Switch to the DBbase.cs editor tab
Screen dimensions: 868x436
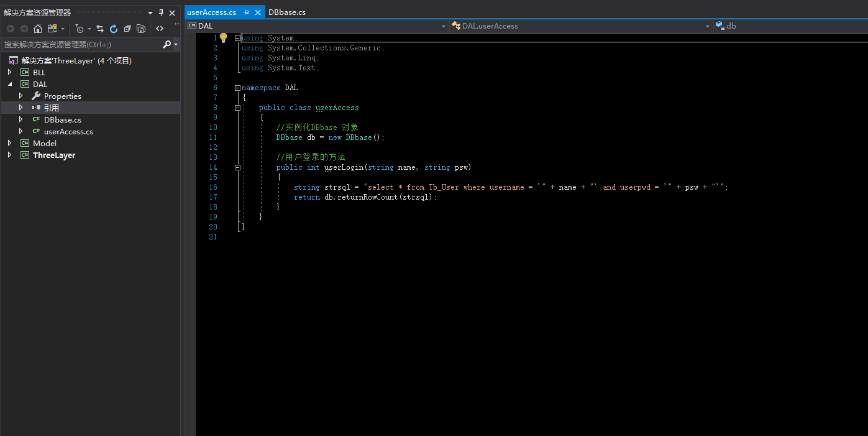(287, 12)
